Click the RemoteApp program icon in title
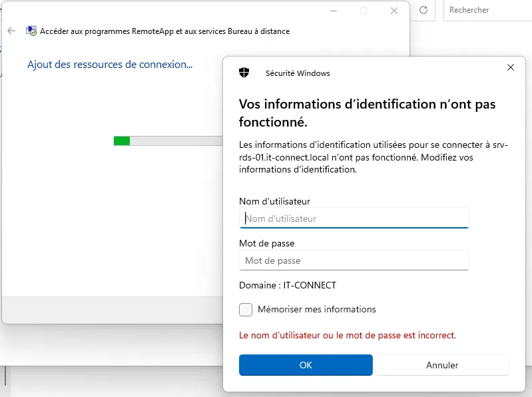Viewport: 532px width, 397px height. [31, 31]
